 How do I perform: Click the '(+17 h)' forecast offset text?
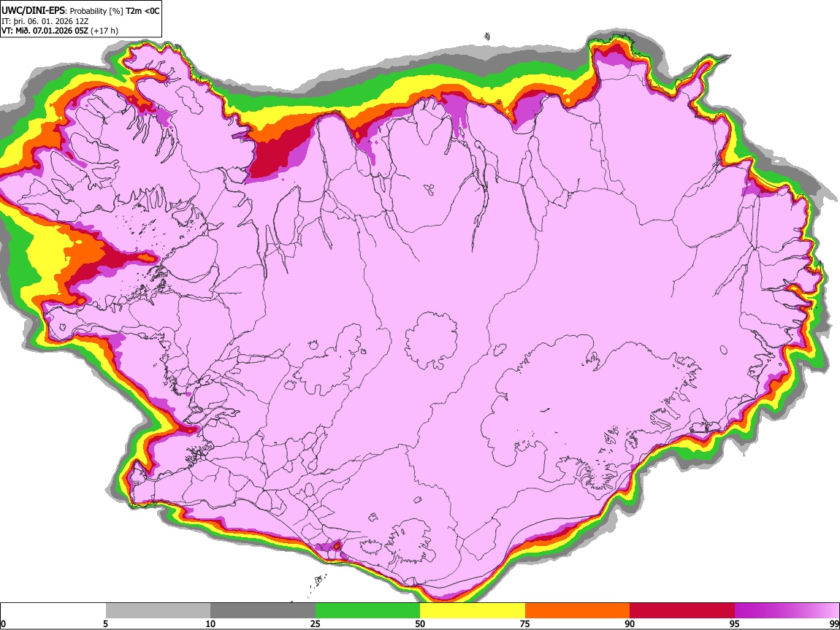(x=104, y=31)
